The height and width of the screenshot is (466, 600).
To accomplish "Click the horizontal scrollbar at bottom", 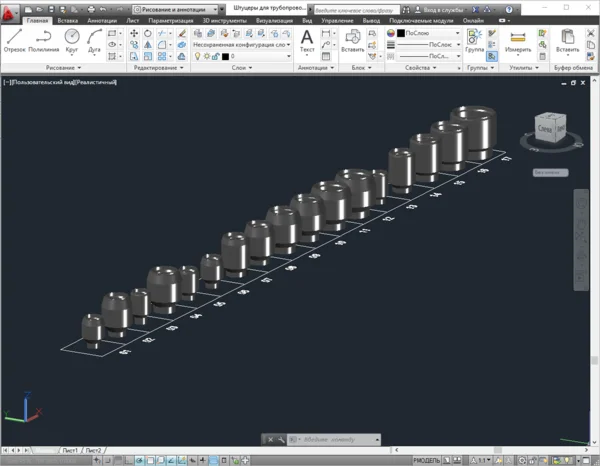I will click(491, 450).
